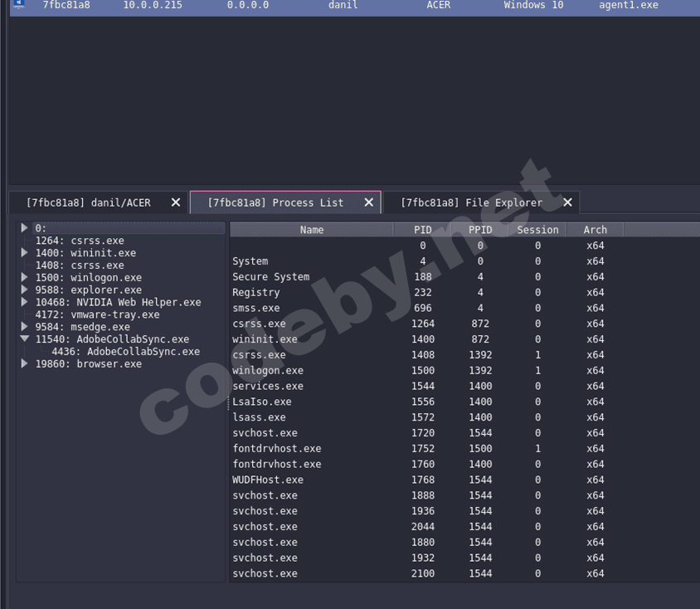Image resolution: width=700 pixels, height=609 pixels.
Task: Expand the msedge.exe tree node
Action: [x=25, y=327]
